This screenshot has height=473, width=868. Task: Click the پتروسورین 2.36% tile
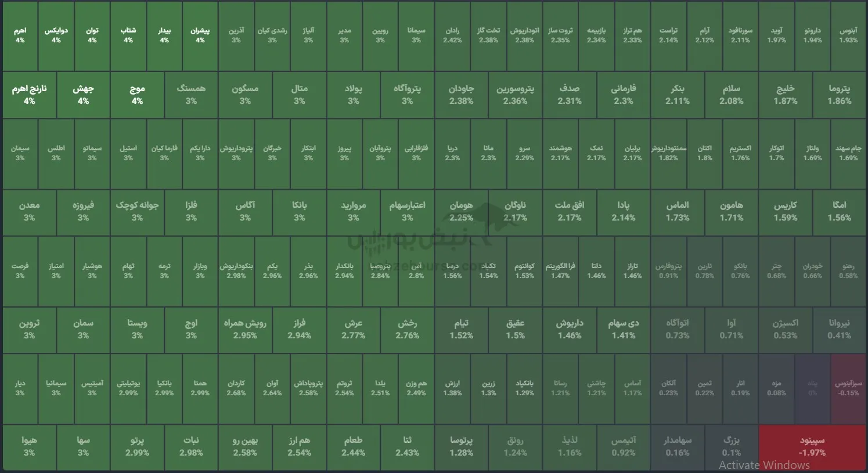(515, 95)
